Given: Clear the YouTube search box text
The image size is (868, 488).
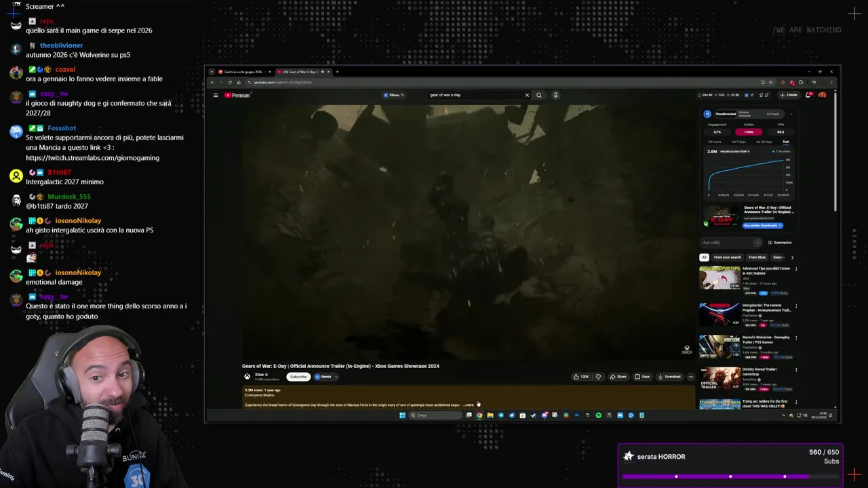Looking at the screenshot, I should (x=527, y=95).
